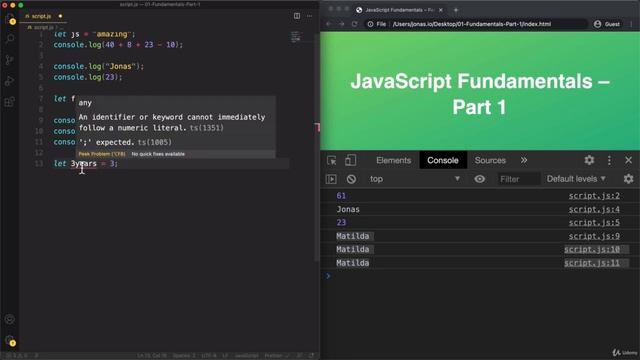
Task: Close the JavaScript Fundamentals browser tab
Action: (441, 10)
